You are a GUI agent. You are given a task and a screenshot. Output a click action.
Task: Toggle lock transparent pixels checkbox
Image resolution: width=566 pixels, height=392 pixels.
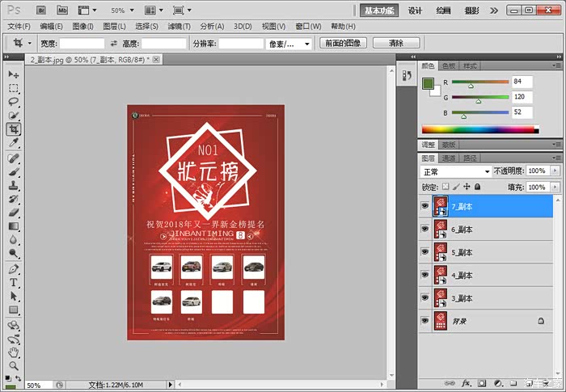[x=445, y=187]
